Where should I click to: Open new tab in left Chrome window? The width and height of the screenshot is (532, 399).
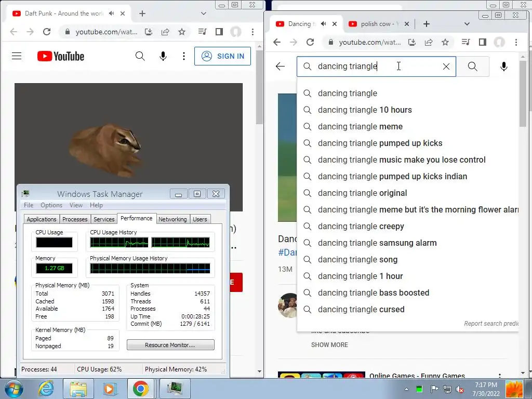(142, 14)
